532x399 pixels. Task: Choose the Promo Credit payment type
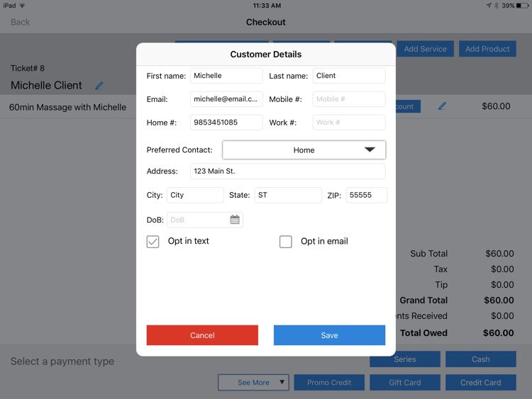coord(329,383)
